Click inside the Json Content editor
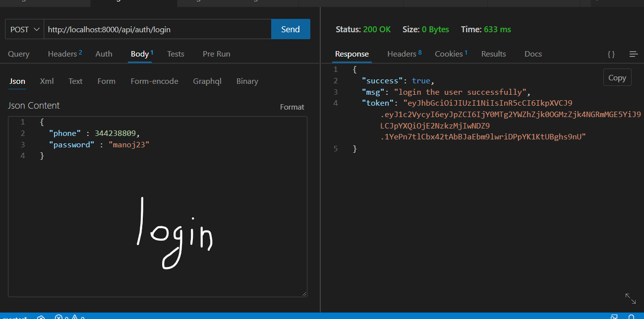The image size is (644, 319). (x=158, y=206)
